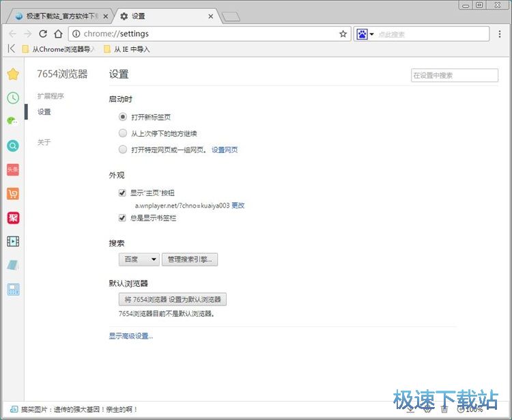Click the site info icon in address bar
512x420 pixels.
pyautogui.click(x=76, y=33)
